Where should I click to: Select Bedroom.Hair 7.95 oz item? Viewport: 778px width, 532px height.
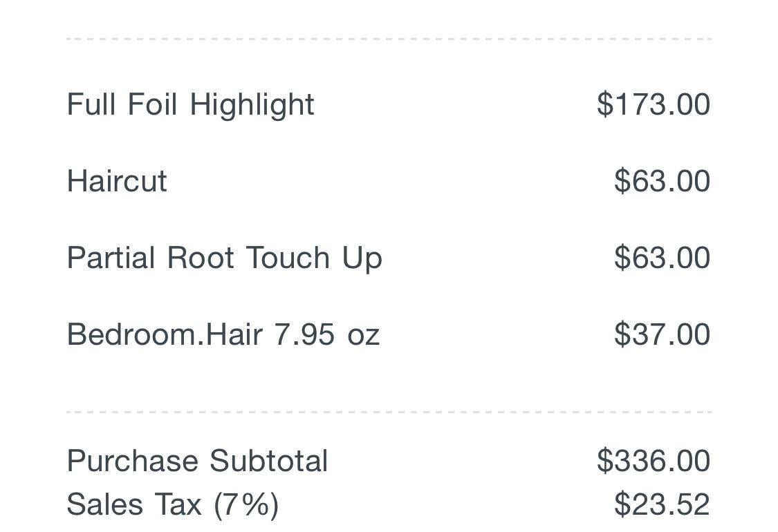point(223,334)
